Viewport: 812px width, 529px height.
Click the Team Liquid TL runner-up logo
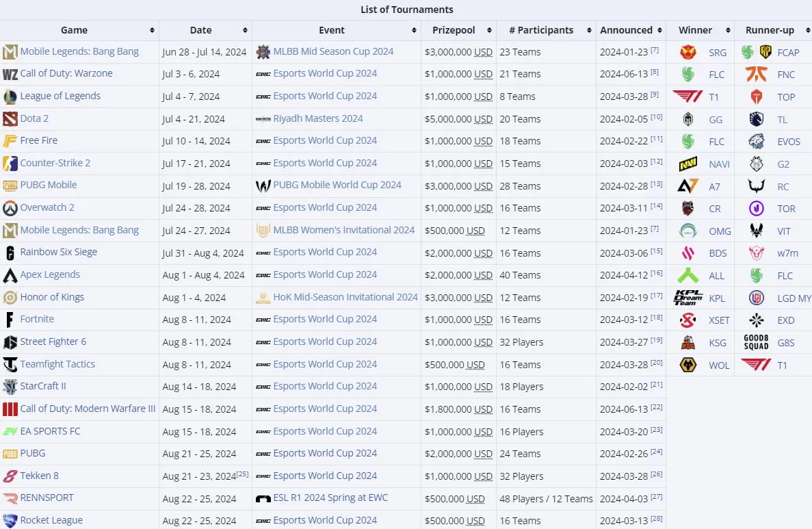pyautogui.click(x=756, y=119)
